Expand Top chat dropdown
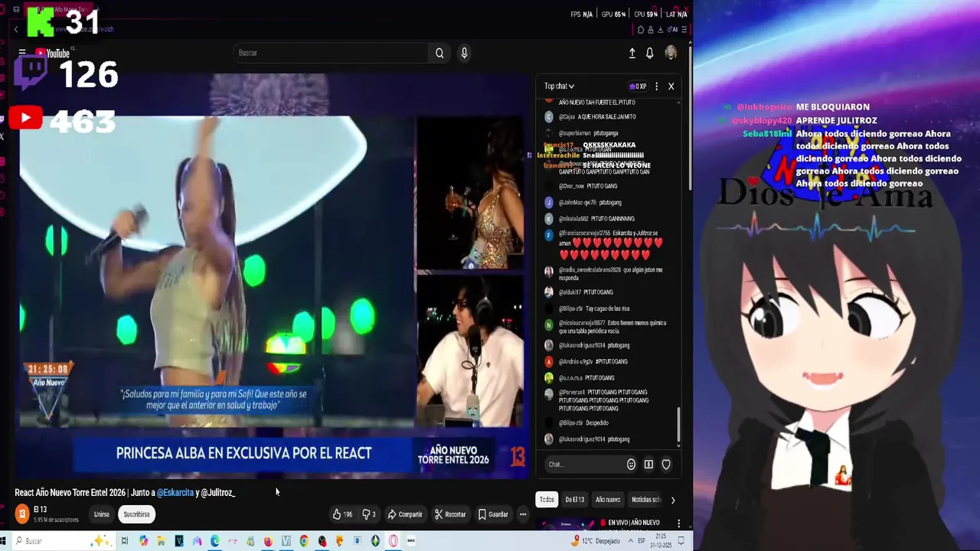980x551 pixels. point(559,86)
